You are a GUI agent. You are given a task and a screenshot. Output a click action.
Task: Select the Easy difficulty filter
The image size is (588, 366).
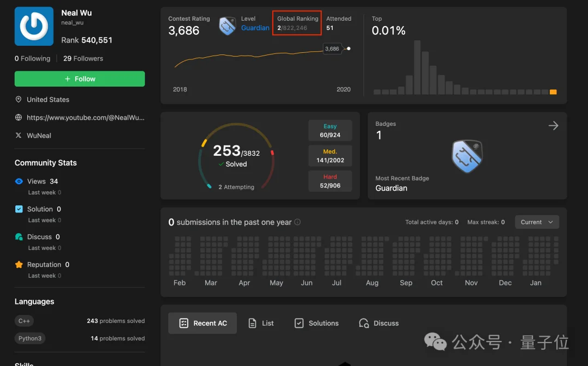tap(330, 131)
